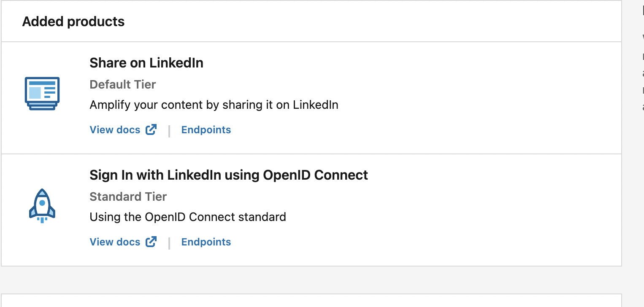Image resolution: width=644 pixels, height=307 pixels.
Task: Click the rocket icon for Sign In product
Action: [x=42, y=206]
